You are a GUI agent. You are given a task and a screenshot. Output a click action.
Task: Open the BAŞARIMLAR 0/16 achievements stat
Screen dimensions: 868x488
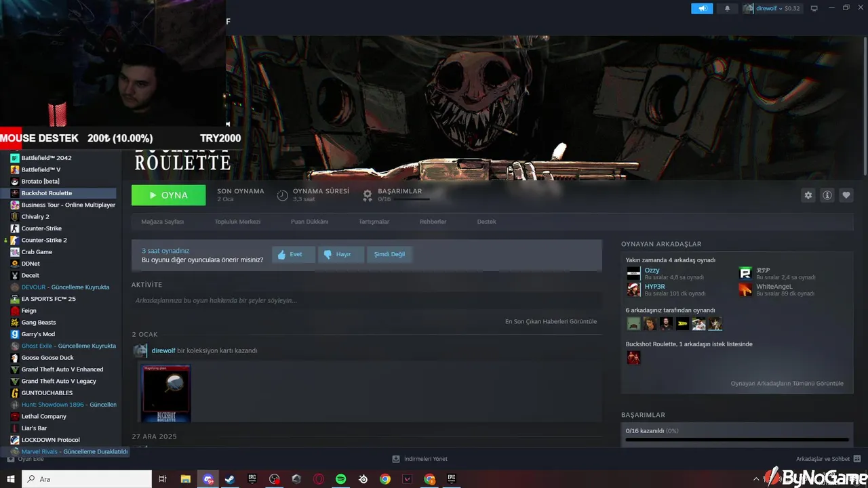tap(397, 195)
